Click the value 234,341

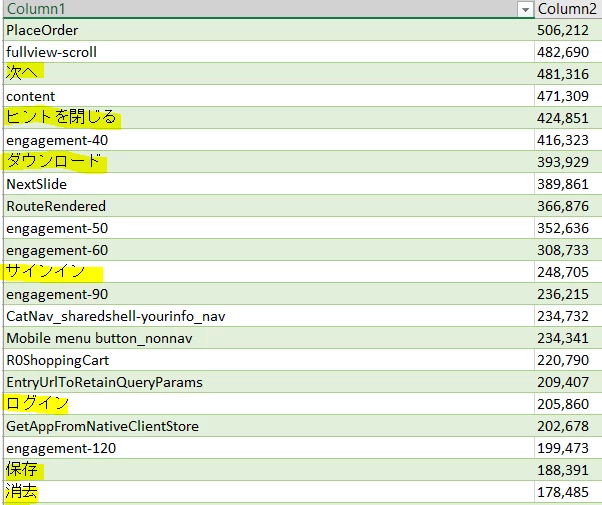562,338
